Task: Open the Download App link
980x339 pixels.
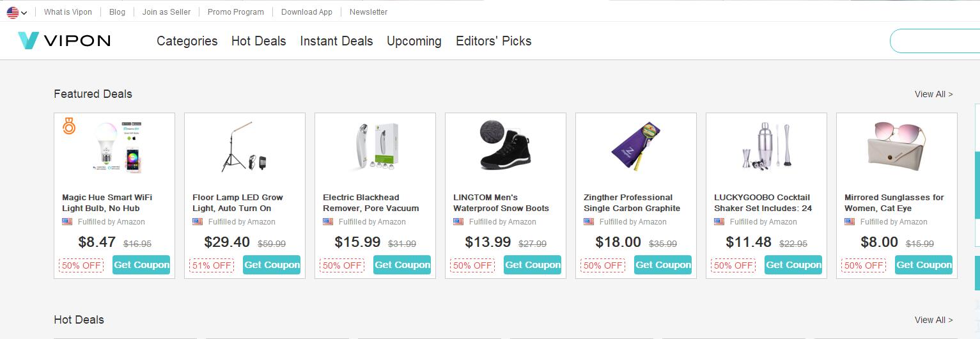Action: point(307,12)
